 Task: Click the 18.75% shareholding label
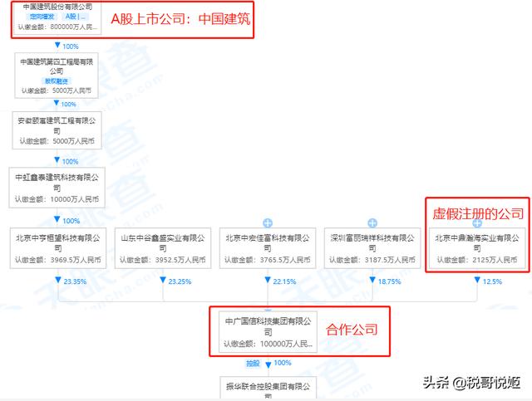390,281
